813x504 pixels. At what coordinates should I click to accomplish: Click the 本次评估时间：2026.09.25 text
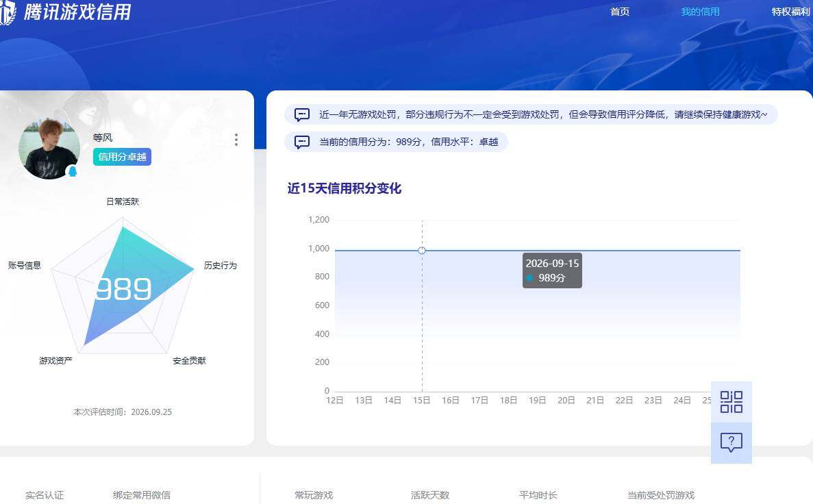pyautogui.click(x=123, y=412)
